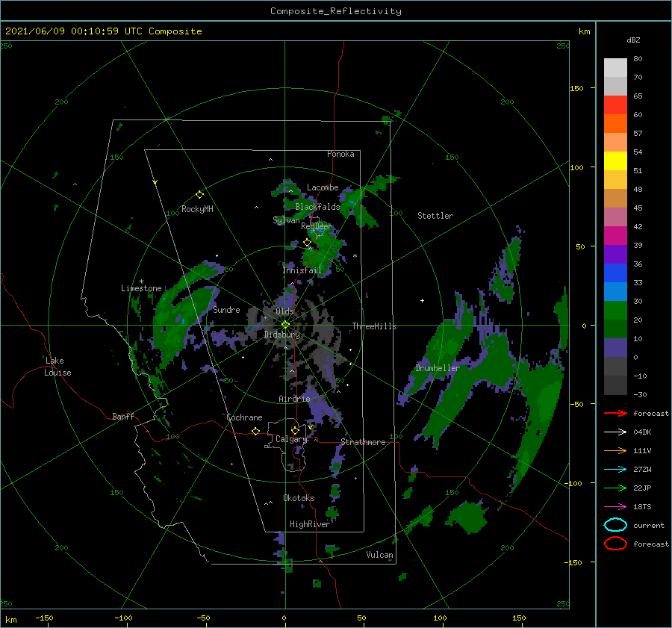The height and width of the screenshot is (628, 672).
Task: Click the Okotoks town label
Action: click(299, 498)
